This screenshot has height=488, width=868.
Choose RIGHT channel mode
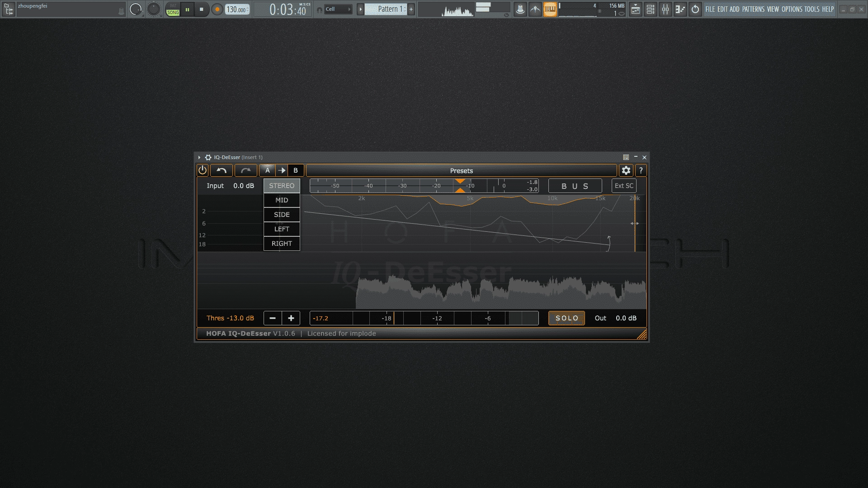pyautogui.click(x=282, y=244)
